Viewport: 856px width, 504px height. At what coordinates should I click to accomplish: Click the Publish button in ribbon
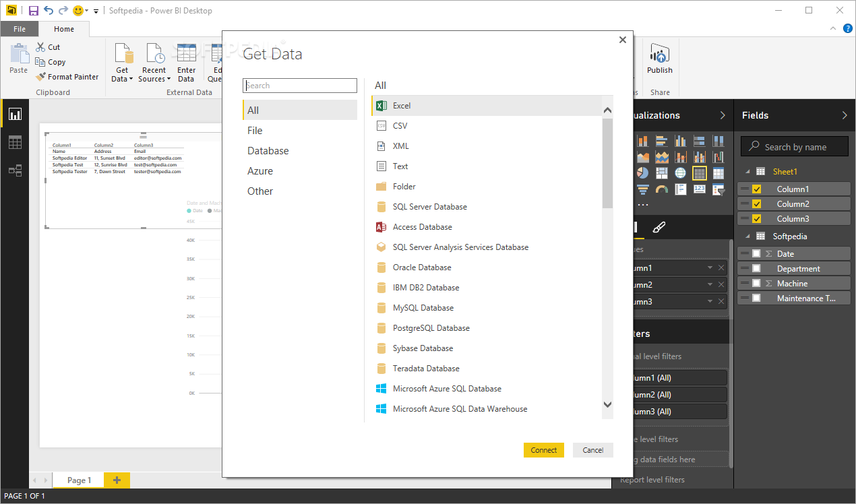[660, 59]
